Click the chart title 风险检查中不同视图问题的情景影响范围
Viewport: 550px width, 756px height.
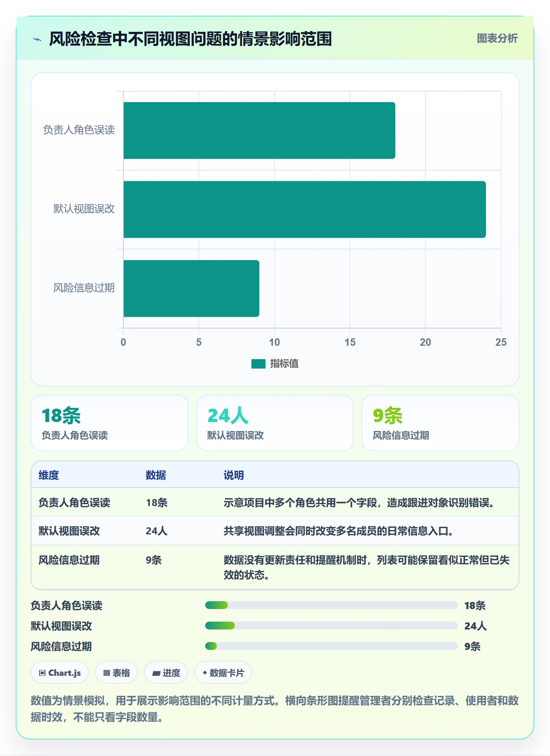191,39
